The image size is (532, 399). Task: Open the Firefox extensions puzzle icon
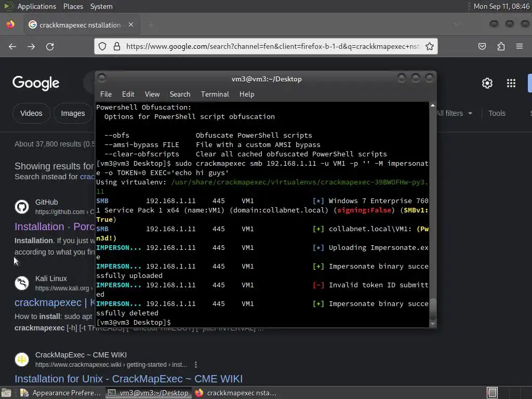coord(501,46)
